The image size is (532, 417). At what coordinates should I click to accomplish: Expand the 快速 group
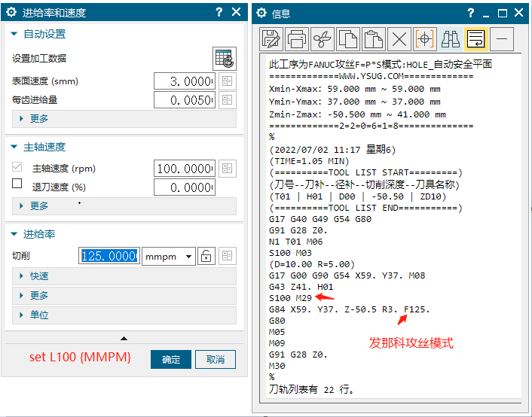pos(124,276)
